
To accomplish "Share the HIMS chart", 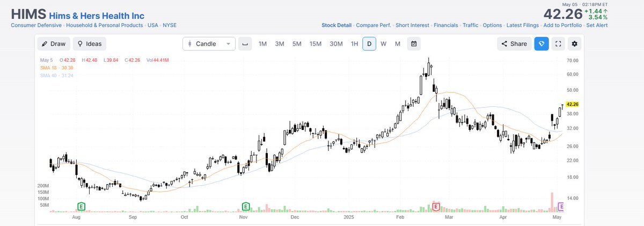I will point(514,43).
